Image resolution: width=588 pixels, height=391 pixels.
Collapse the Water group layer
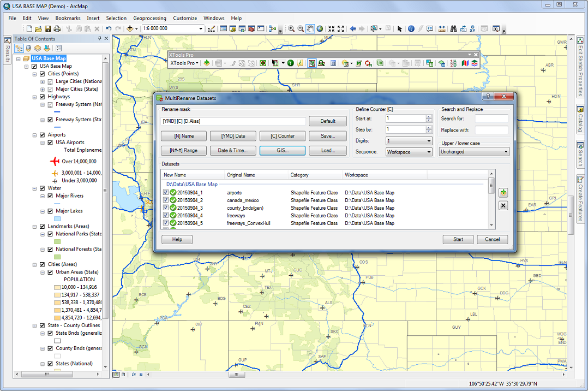[x=34, y=188]
